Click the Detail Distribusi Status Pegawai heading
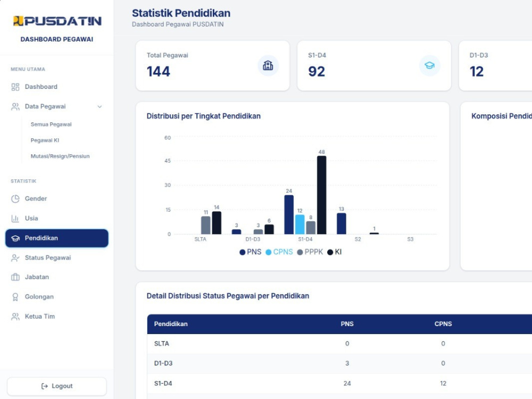 (x=228, y=296)
